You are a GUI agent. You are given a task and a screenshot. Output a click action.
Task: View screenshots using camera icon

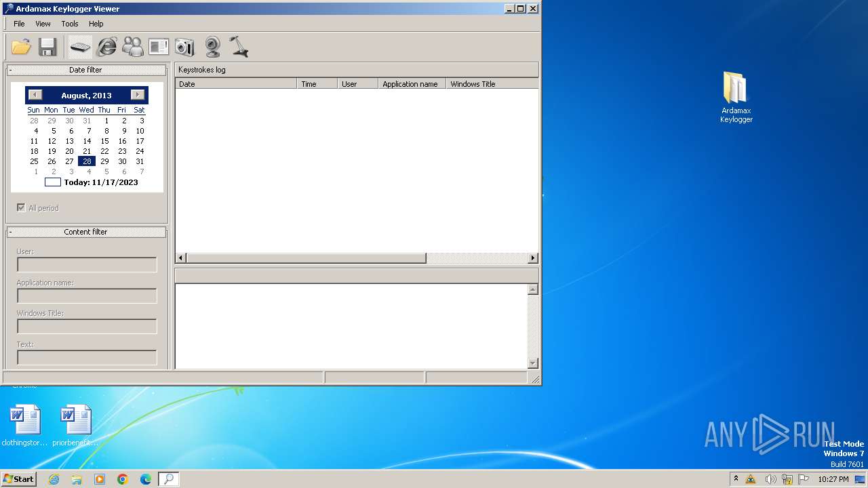[184, 47]
